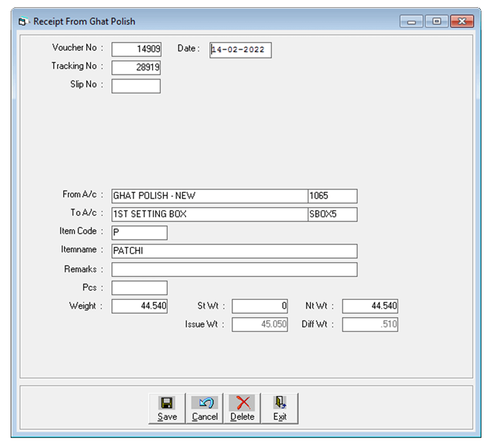Image resolution: width=491 pixels, height=448 pixels.
Task: Click the Itemname field containing PATCHI
Action: coord(235,251)
